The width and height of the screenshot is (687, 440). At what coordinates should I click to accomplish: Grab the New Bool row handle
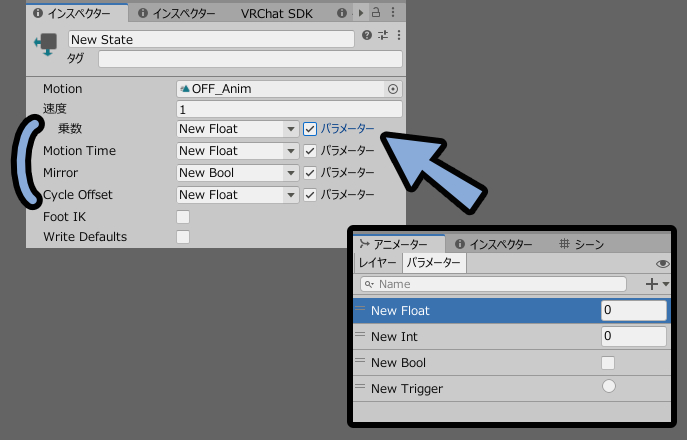coord(360,360)
